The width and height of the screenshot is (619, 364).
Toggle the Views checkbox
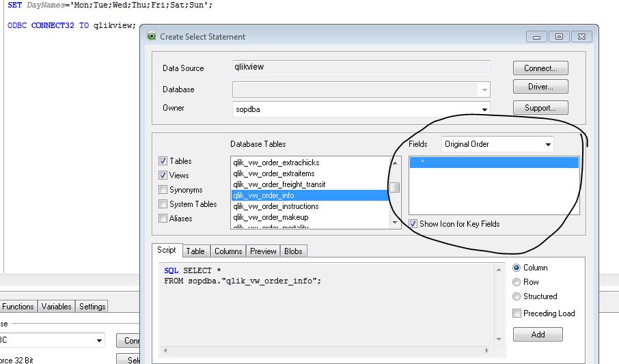(x=163, y=176)
